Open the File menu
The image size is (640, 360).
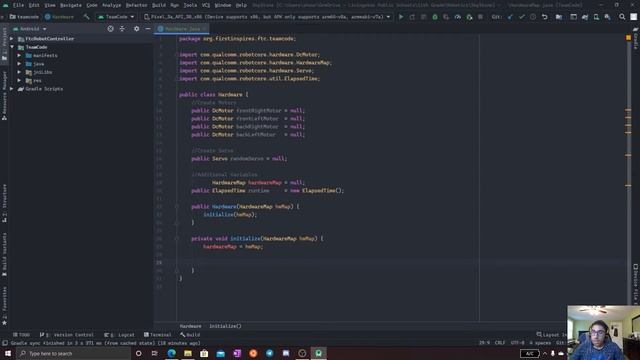(x=18, y=5)
